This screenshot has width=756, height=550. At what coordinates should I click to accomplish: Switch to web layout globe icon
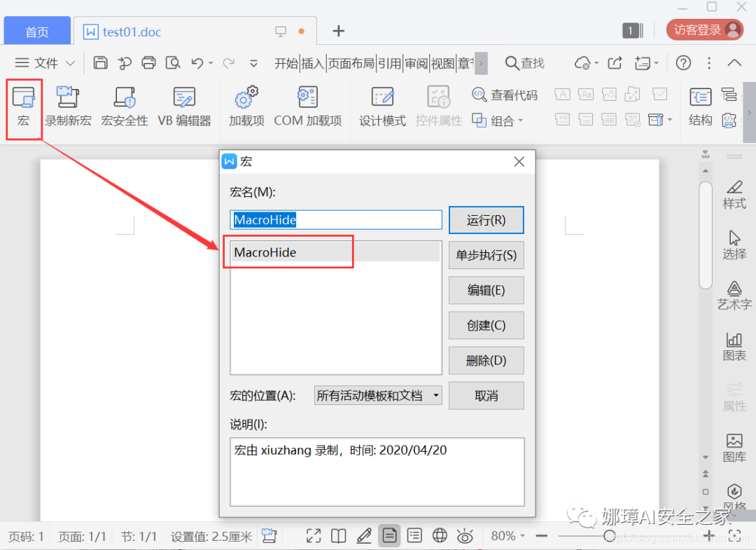[440, 535]
